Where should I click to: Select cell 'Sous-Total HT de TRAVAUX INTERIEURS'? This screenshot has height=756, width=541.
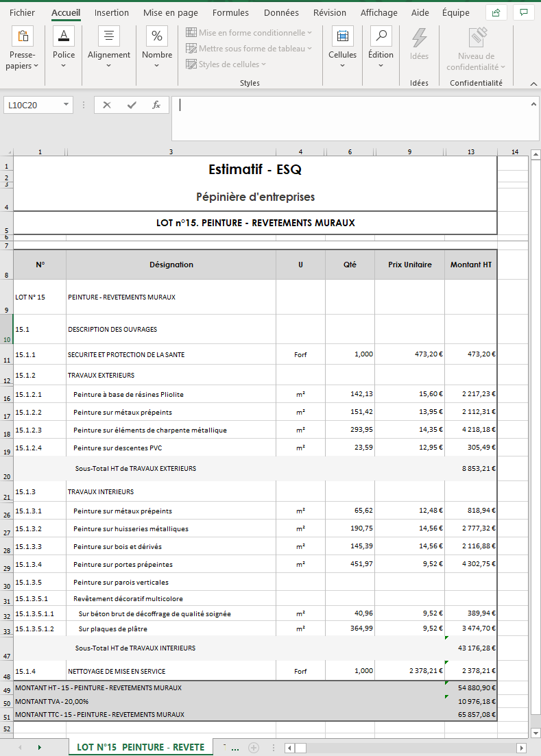click(x=171, y=648)
